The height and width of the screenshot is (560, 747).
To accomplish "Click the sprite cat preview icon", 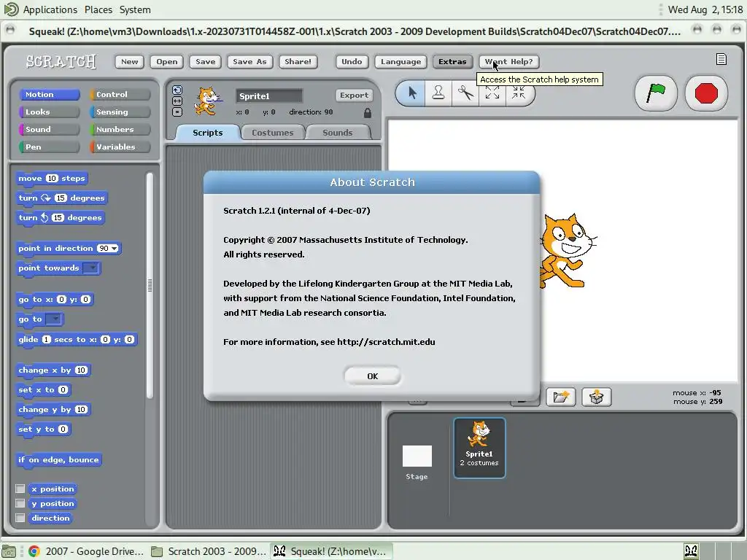I will 207,101.
